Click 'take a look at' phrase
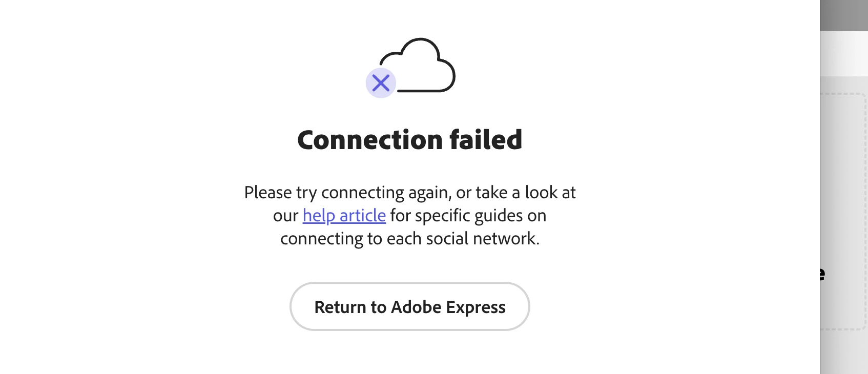The image size is (868, 374). pyautogui.click(x=526, y=193)
